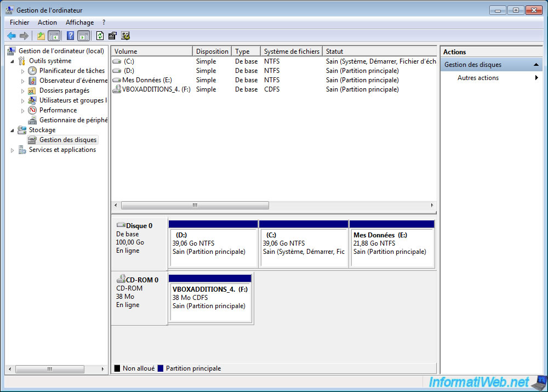The height and width of the screenshot is (392, 548).
Task: Select Planificateur de tâches in the tree
Action: (71, 71)
